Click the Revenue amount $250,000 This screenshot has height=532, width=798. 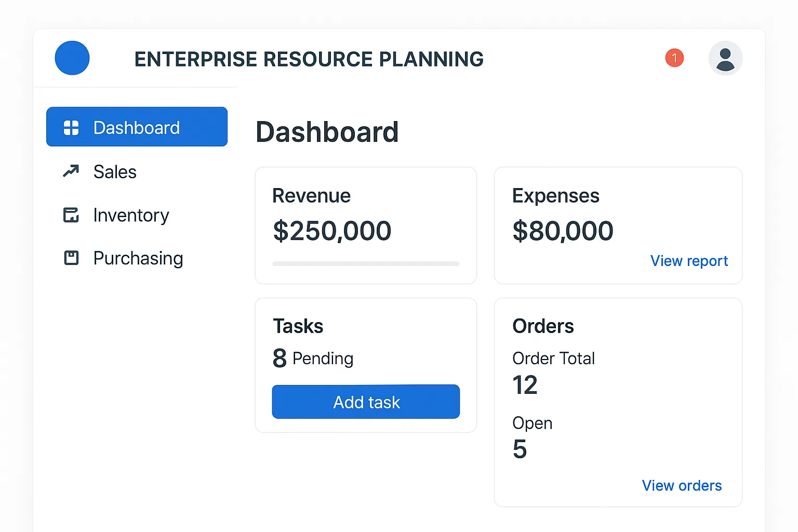tap(332, 231)
